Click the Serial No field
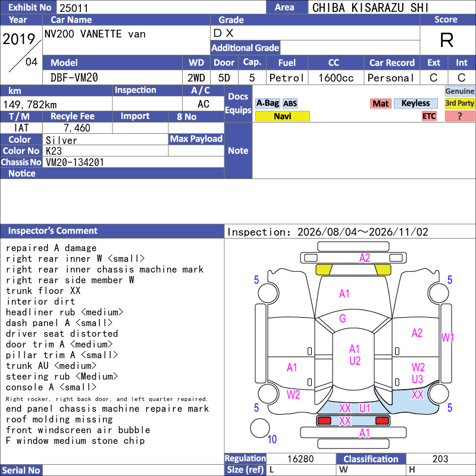This screenshot has height=476, width=476. pyautogui.click(x=133, y=470)
